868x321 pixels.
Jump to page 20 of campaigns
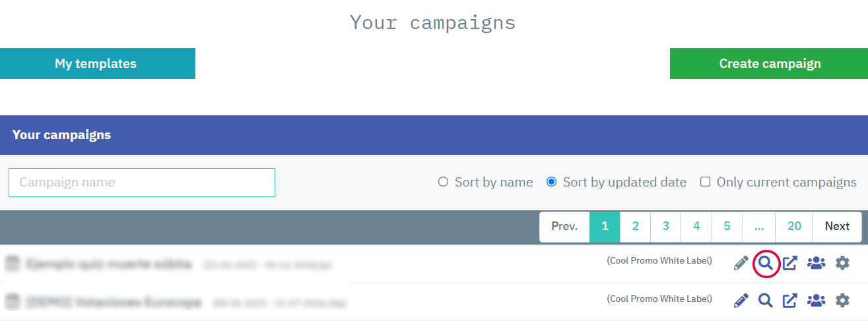pos(794,227)
